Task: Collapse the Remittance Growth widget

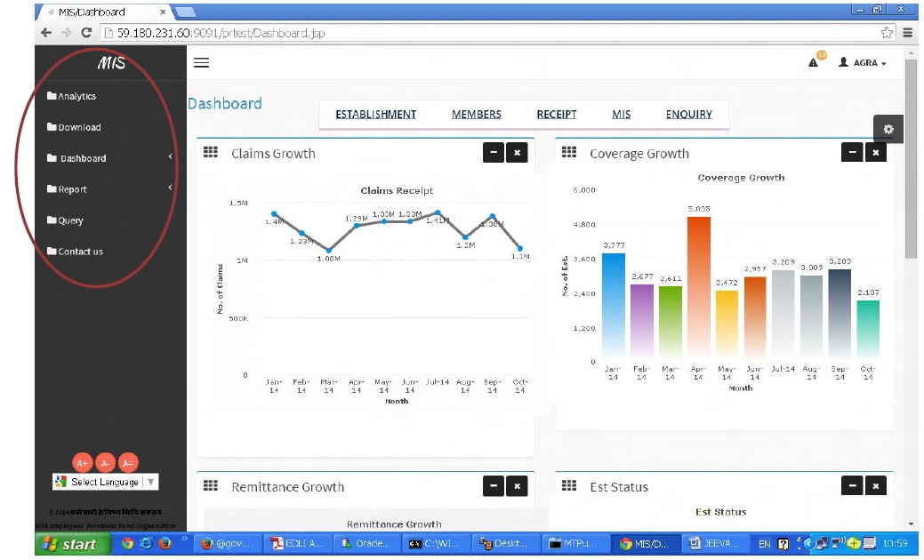Action: (x=494, y=486)
